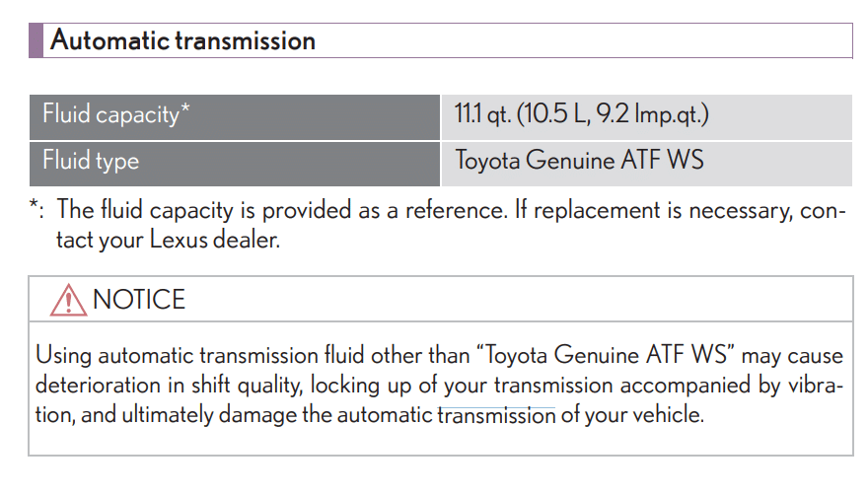Image resolution: width=868 pixels, height=495 pixels.
Task: Click the purple square beside Automatic transmission heading
Action: (x=36, y=40)
